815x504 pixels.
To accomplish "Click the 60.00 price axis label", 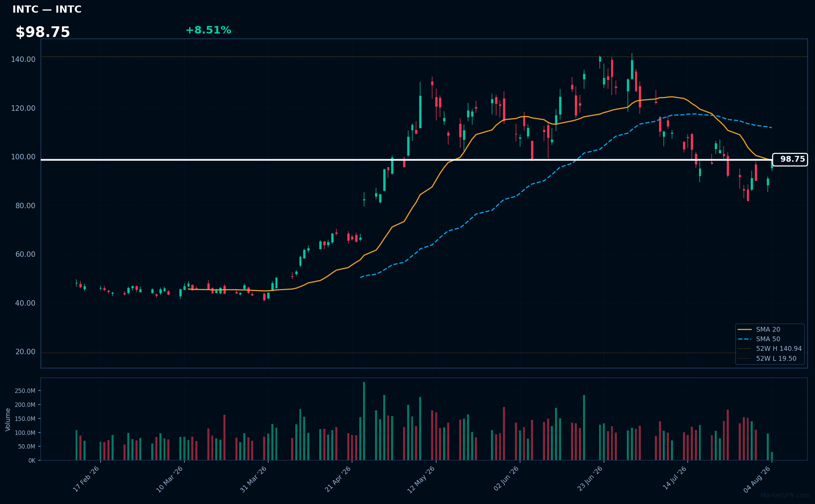I will pyautogui.click(x=25, y=254).
